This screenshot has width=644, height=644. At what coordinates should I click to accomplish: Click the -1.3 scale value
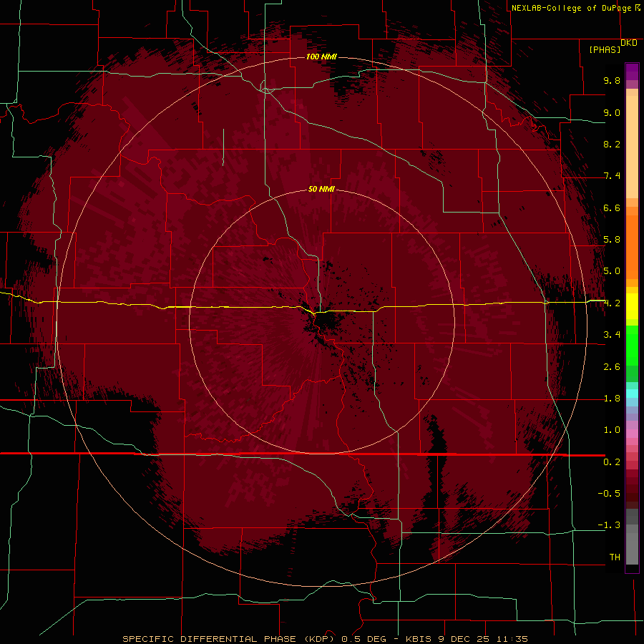coord(609,525)
